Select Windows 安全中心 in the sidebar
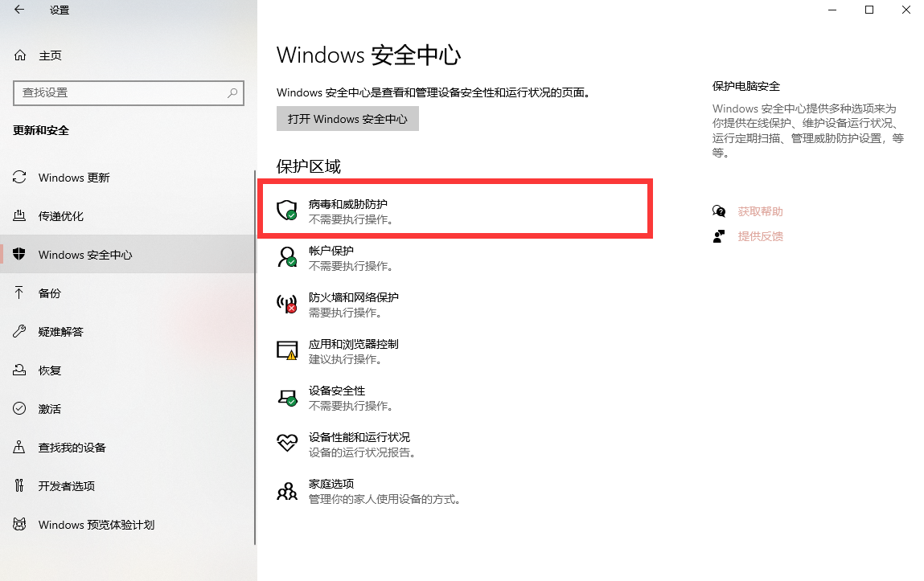 (x=127, y=254)
